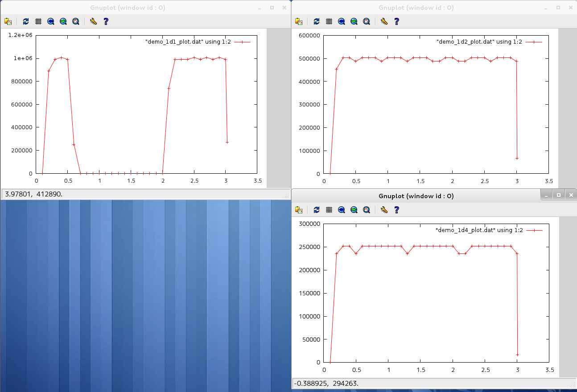Open configuration wrench in demo_1d2 window
This screenshot has width=577, height=392.
pyautogui.click(x=384, y=21)
